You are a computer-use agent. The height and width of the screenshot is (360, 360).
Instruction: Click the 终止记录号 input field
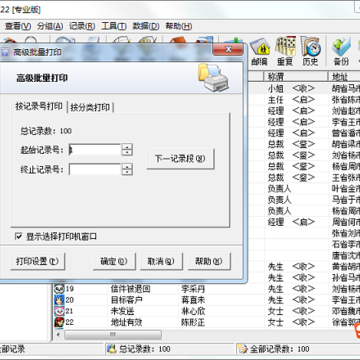95,169
